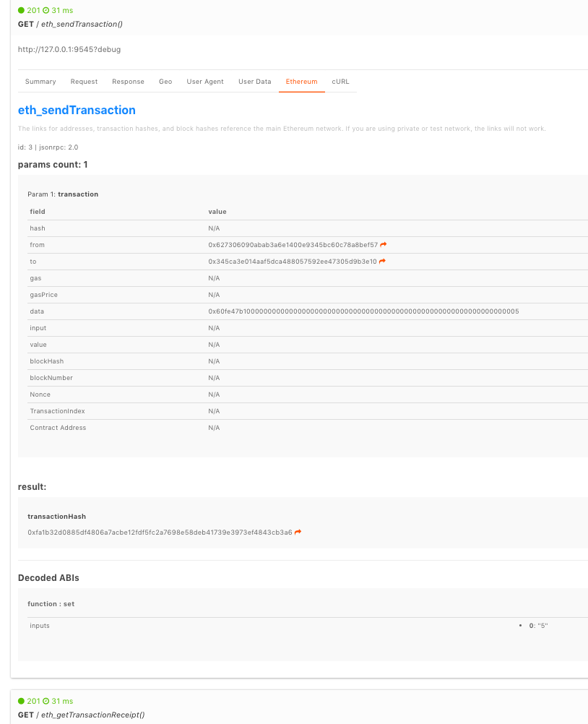Click the 'to' field name
Image resolution: width=588 pixels, height=724 pixels.
(x=33, y=262)
